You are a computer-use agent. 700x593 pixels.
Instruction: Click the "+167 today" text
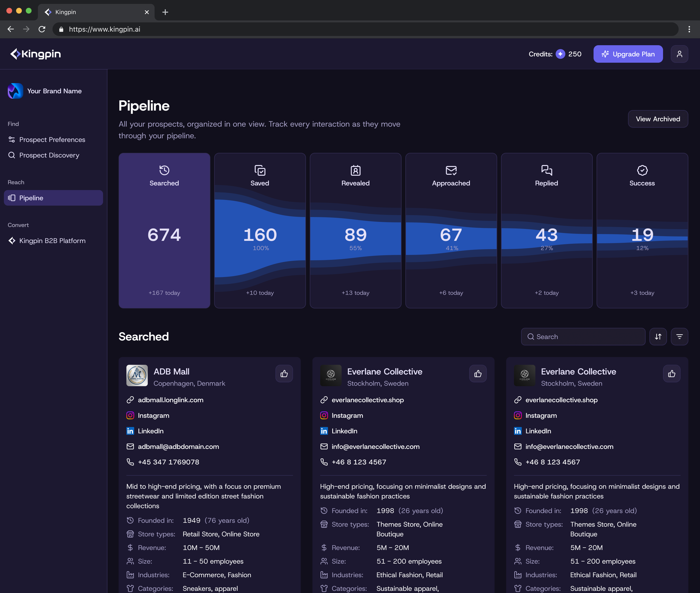[x=164, y=292]
